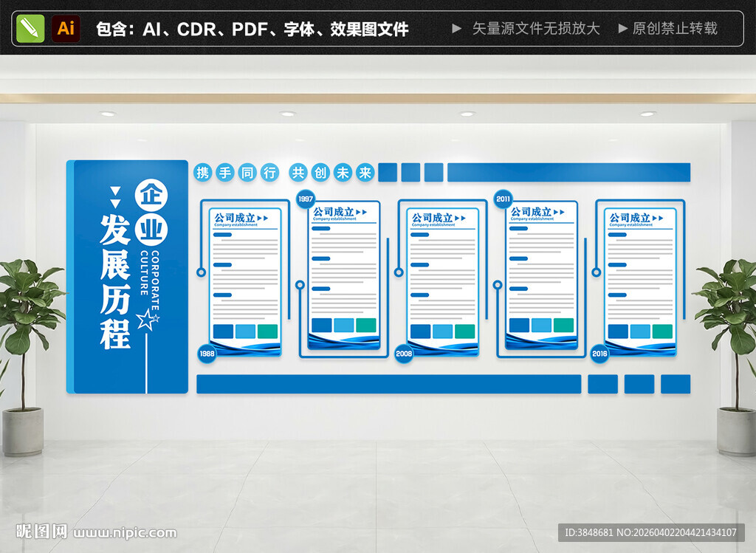Click the round '来' character badge
Screen dimensions: 756x553
365,173
